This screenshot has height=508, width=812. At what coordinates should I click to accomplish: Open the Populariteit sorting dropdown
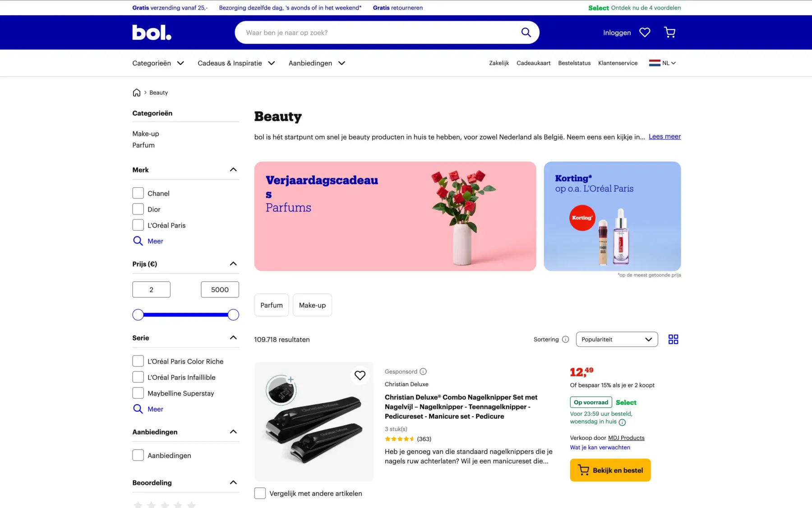[x=617, y=340]
